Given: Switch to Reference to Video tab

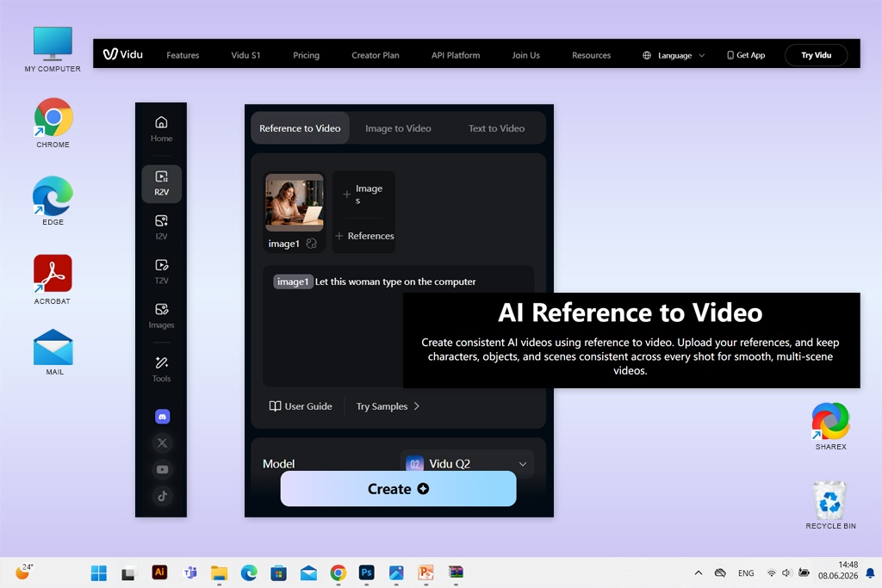Looking at the screenshot, I should 300,128.
